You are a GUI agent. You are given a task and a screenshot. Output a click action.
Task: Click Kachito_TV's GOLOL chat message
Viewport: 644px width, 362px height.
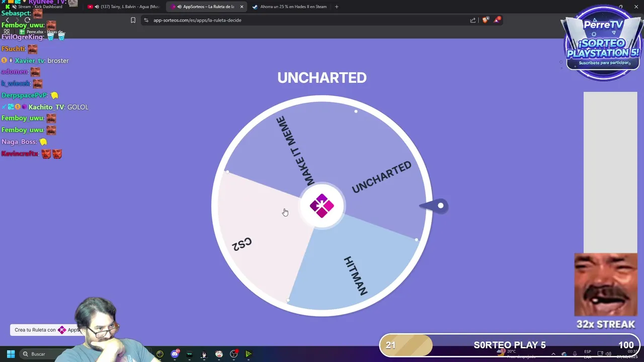click(x=45, y=107)
